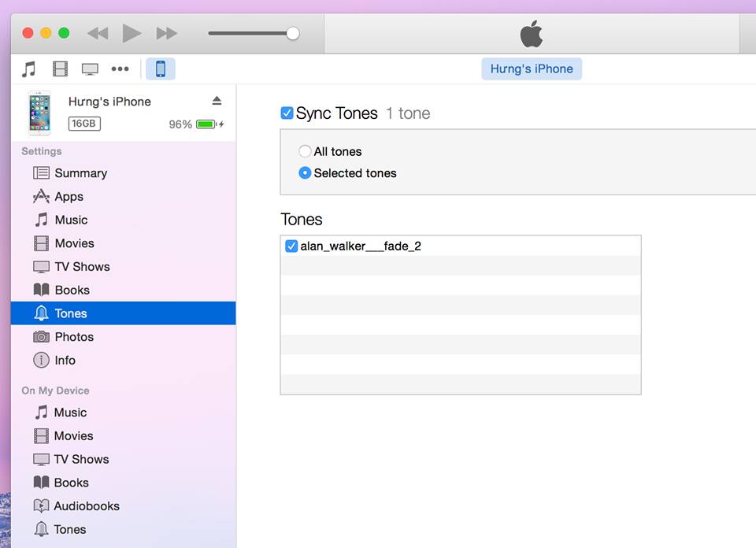Screen dimensions: 756x548
Task: Click the Hưng's iPhone tab button
Action: tap(532, 69)
